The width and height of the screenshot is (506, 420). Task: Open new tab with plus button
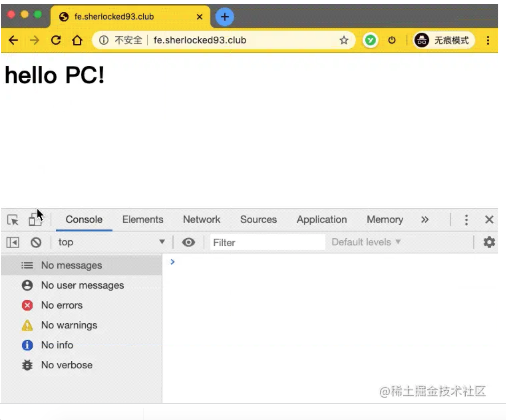[x=225, y=17]
